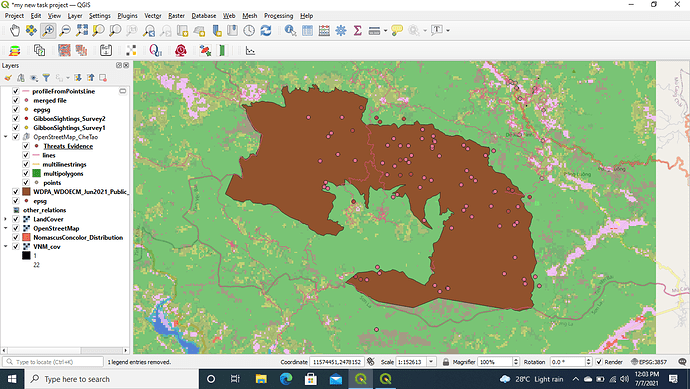Open the Identify Features tool
This screenshot has width=690, height=389.
[290, 30]
